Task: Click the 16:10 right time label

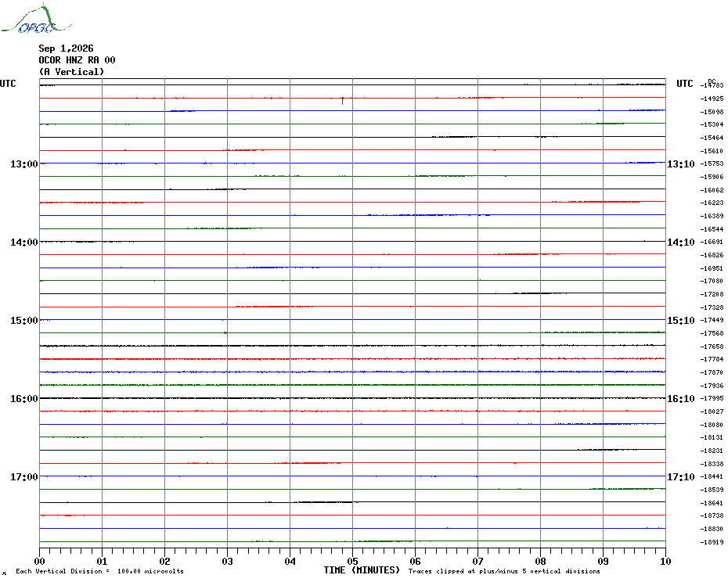Action: [x=681, y=399]
